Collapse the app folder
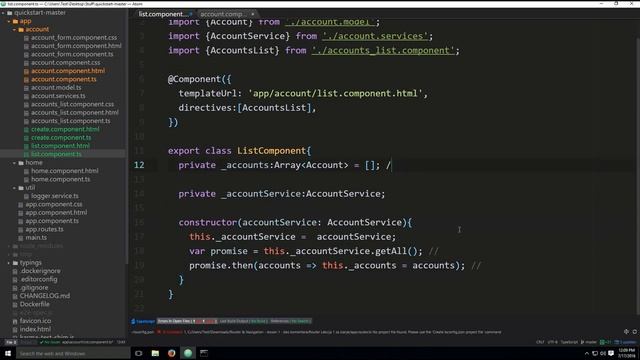This screenshot has width=640, height=360. 9,21
